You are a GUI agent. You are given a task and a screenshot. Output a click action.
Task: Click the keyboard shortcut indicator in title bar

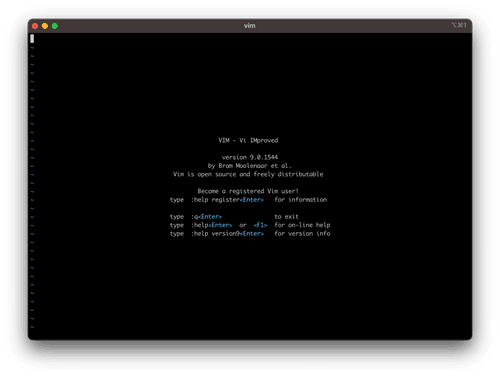click(x=459, y=25)
